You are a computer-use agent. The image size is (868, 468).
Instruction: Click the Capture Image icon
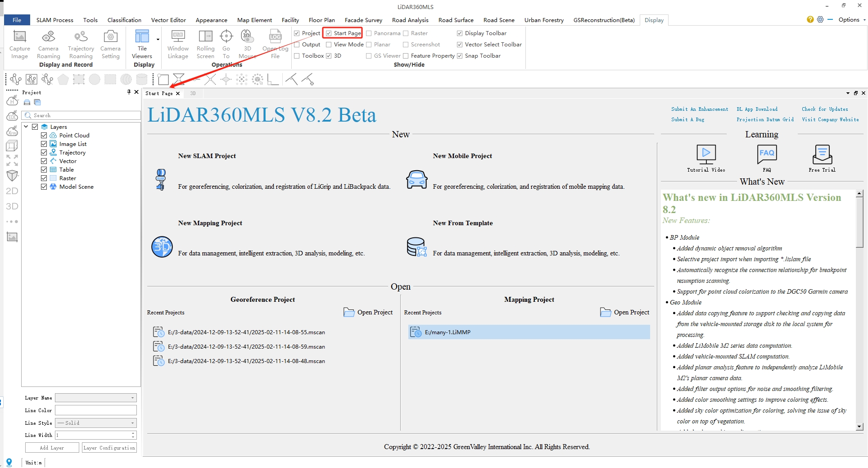tap(19, 36)
